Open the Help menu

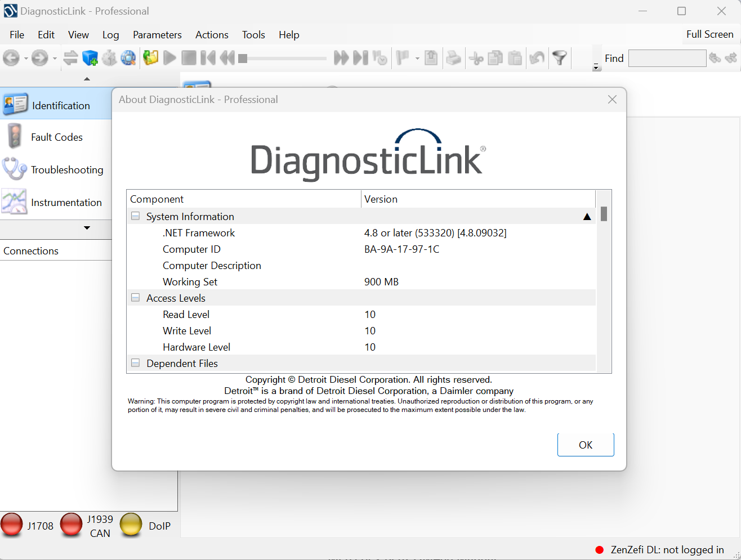[289, 35]
